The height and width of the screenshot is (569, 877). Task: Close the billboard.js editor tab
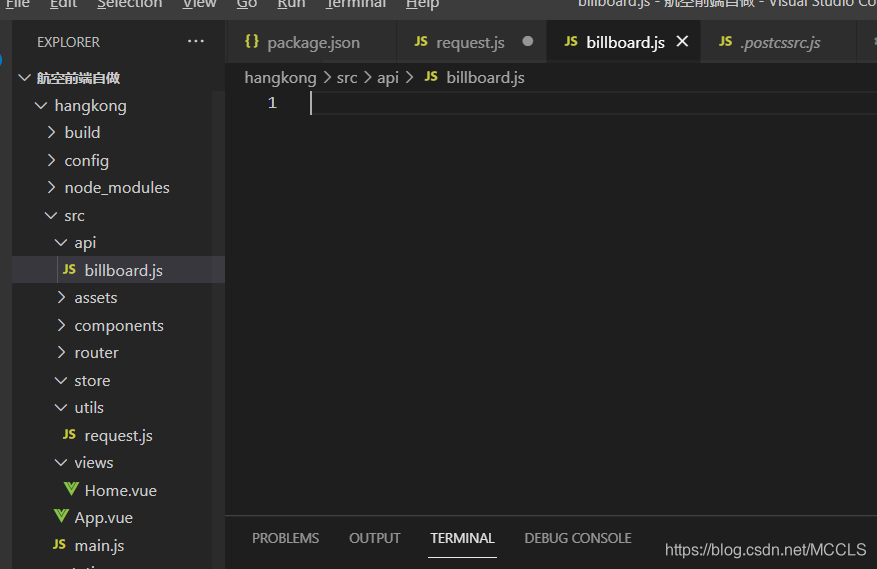point(682,41)
